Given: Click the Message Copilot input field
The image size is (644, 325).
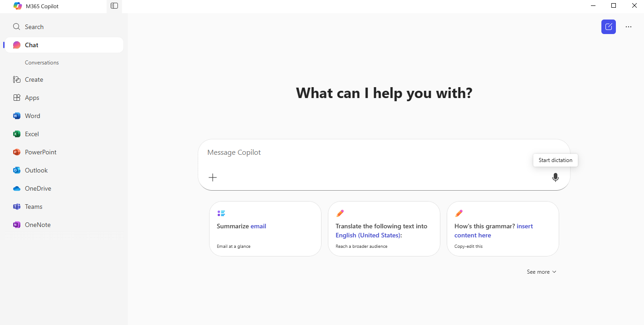Looking at the screenshot, I should click(x=363, y=153).
